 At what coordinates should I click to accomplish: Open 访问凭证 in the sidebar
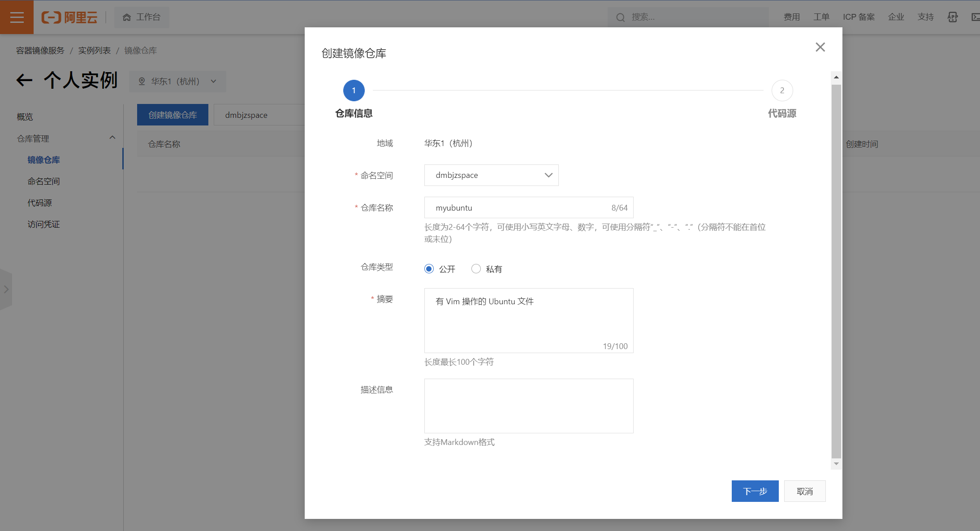tap(43, 224)
